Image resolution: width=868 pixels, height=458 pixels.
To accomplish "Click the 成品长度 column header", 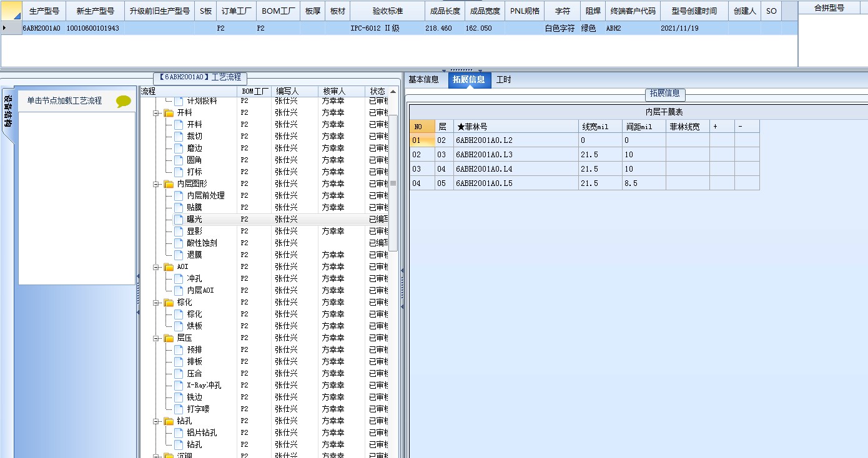I will 445,11.
